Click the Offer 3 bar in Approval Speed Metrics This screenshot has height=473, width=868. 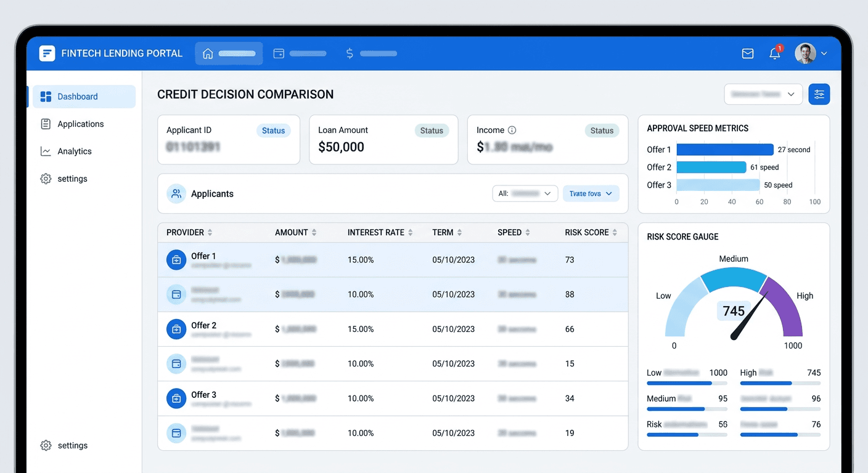718,185
